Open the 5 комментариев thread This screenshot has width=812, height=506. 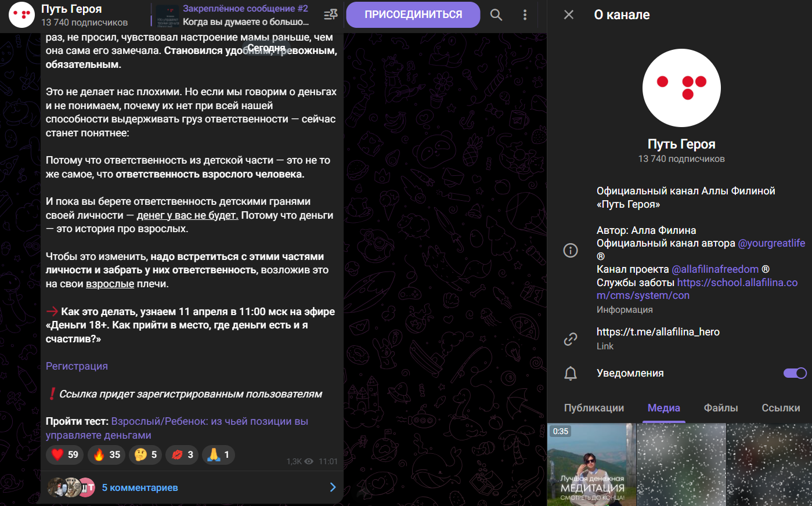(x=140, y=487)
